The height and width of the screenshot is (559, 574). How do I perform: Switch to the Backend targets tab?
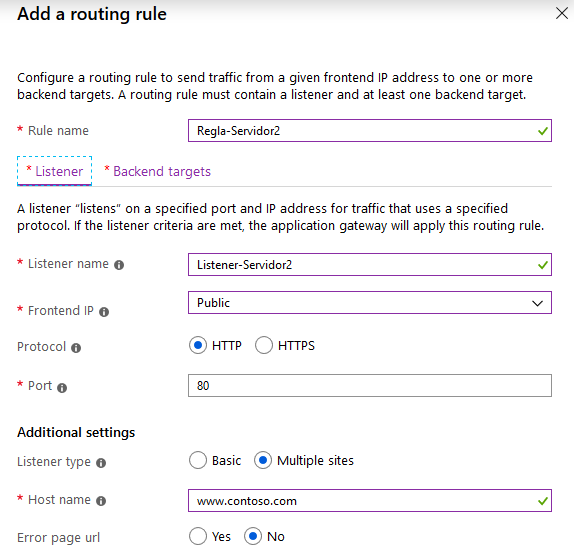pos(158,171)
